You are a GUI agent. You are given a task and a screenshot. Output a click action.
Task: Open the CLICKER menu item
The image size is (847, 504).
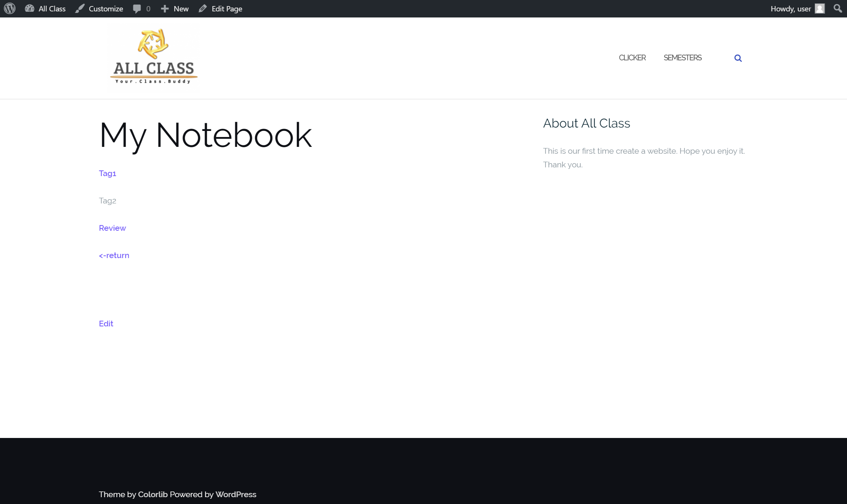pyautogui.click(x=632, y=58)
